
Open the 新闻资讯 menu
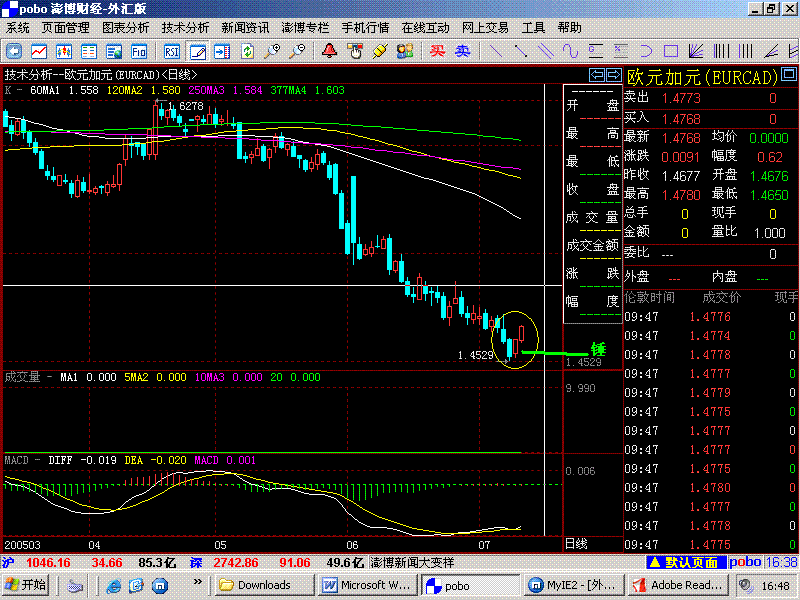click(x=245, y=28)
